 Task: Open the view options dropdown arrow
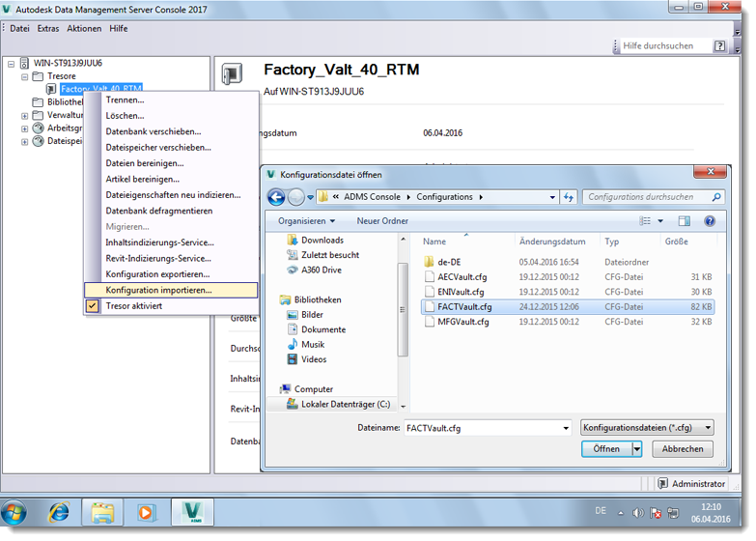pyautogui.click(x=660, y=221)
